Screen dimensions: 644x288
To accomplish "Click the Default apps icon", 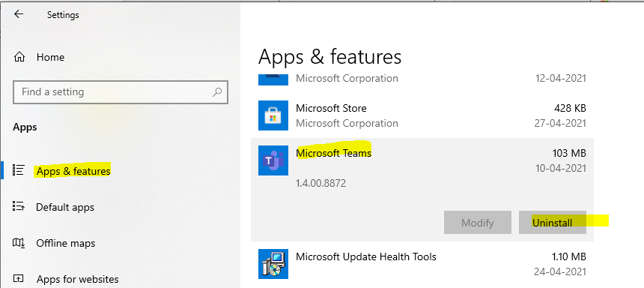I will (19, 206).
